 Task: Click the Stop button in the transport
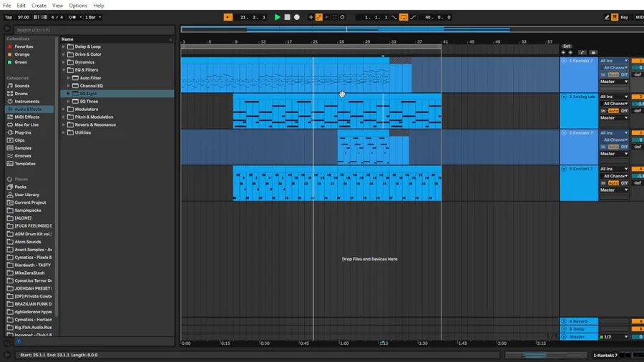(287, 17)
